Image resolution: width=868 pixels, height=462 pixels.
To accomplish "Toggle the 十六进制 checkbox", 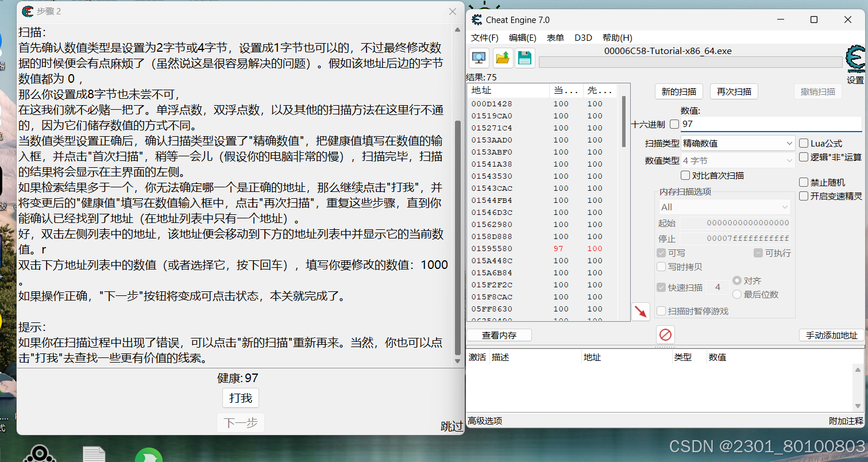I will click(x=674, y=124).
